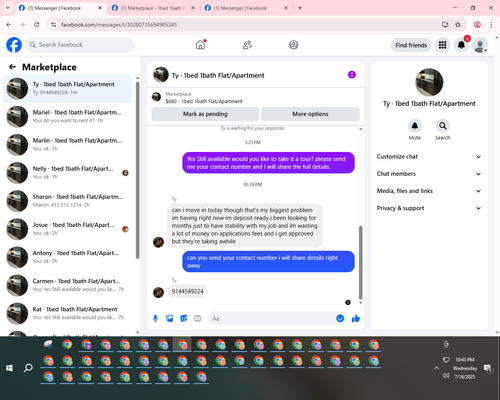Open the Friends icon in top navigation

click(x=247, y=45)
